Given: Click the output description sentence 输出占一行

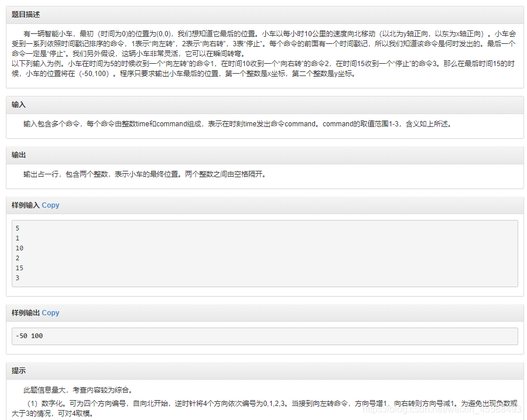Looking at the screenshot, I should coord(146,174).
